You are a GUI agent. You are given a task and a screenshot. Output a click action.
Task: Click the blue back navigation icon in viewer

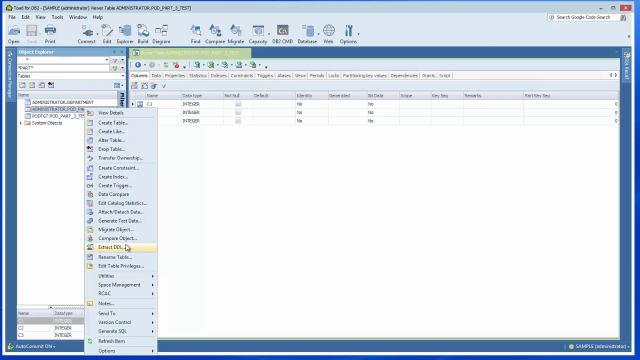pos(138,65)
